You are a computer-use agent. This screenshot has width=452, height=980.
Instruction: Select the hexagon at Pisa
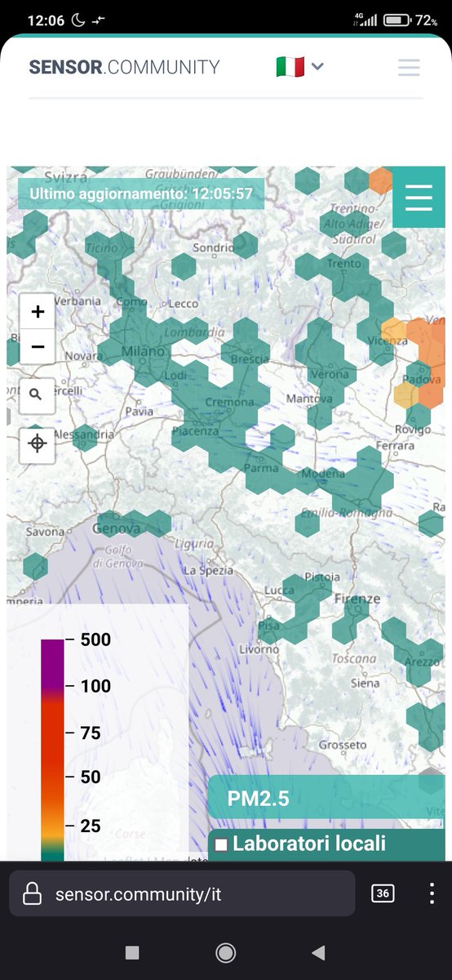[x=271, y=630]
